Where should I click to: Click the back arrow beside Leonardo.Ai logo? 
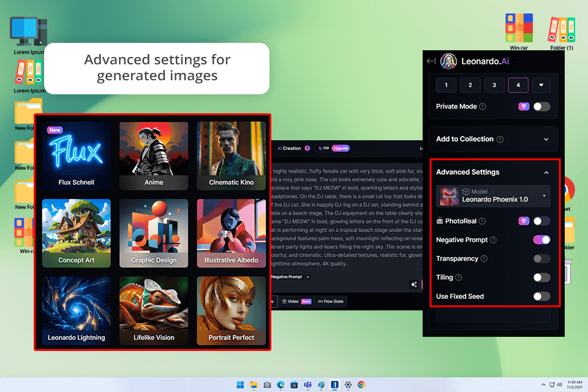pos(431,61)
